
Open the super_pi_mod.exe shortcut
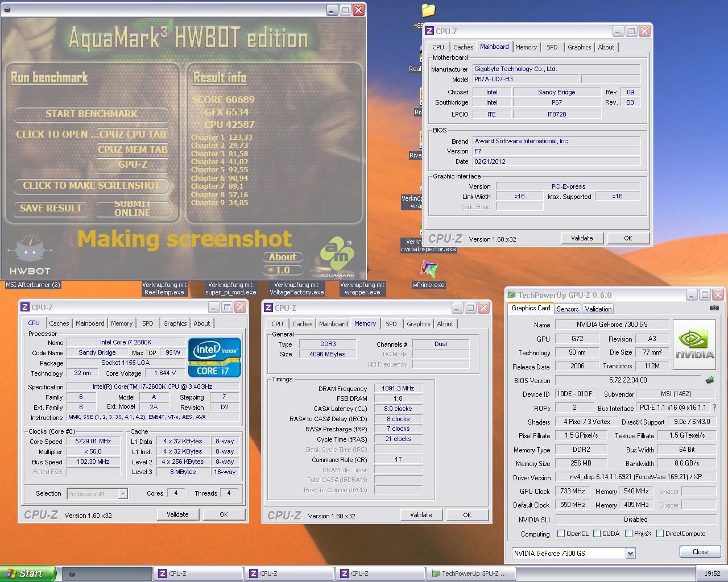point(230,289)
